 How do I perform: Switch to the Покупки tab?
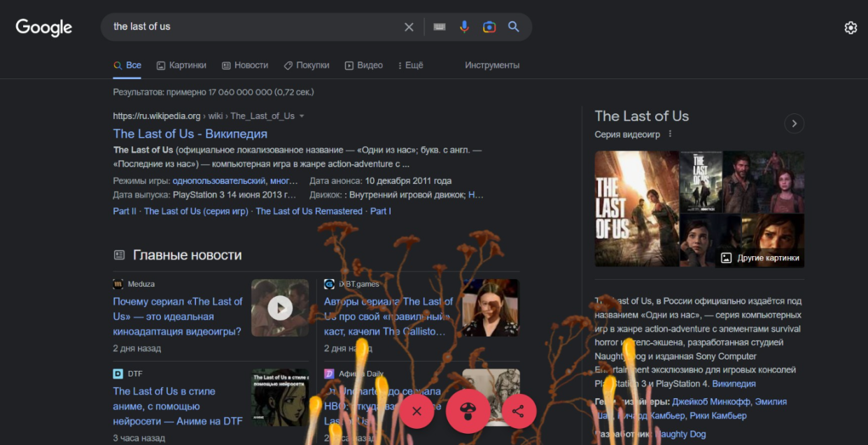[307, 65]
